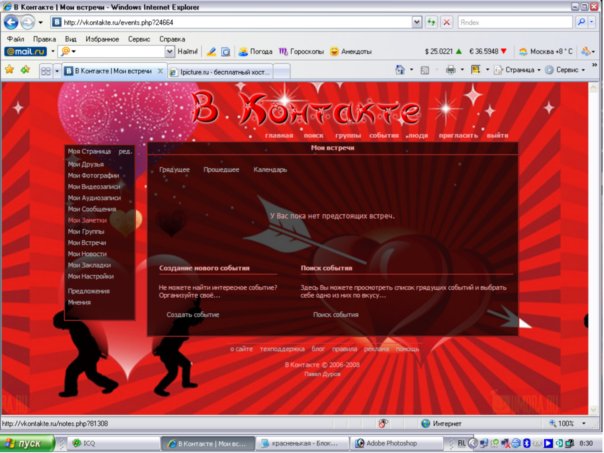Click the Bluetooth icon in system tray
604x453 pixels.
526,443
